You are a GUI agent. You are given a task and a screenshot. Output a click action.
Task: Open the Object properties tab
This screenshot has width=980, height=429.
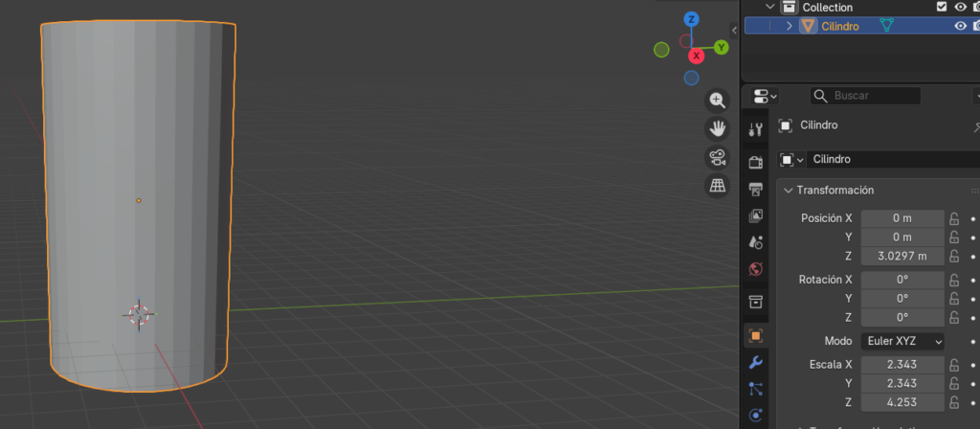756,335
